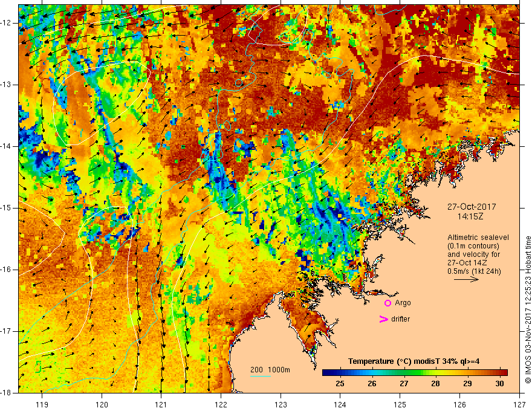532x411 pixels.
Task: Click the '(0.1m contours)' text
Action: [473, 246]
